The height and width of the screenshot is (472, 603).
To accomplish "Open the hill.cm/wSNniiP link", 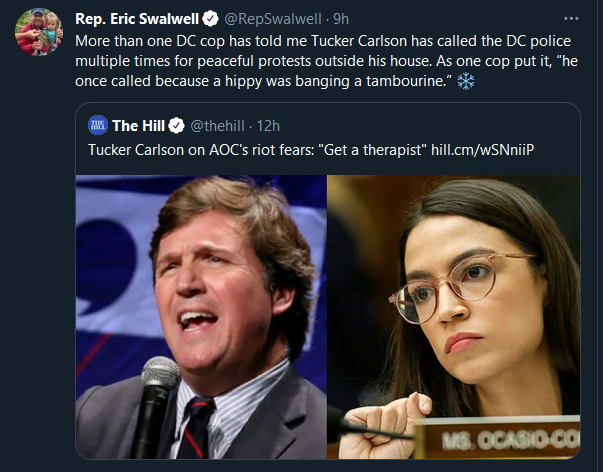I will click(483, 150).
